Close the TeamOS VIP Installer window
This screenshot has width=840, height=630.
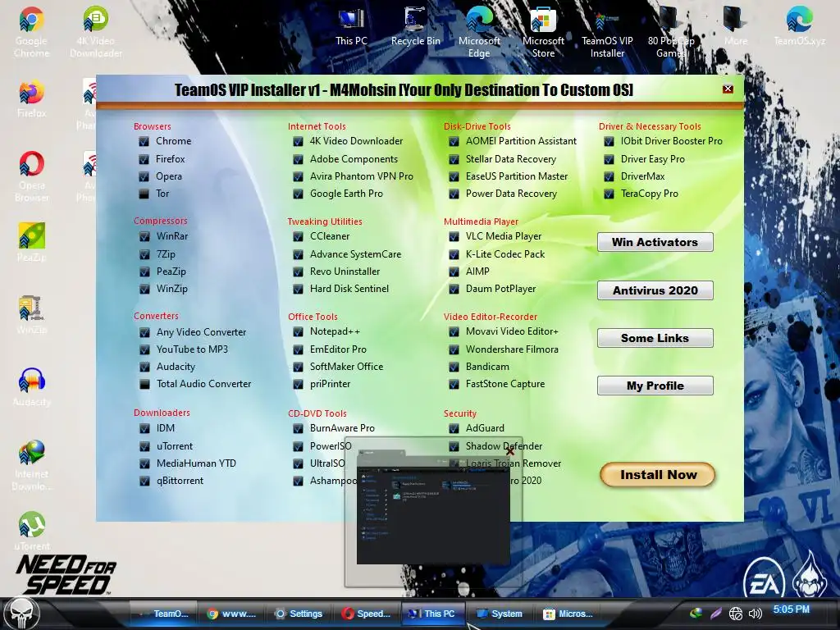point(728,89)
